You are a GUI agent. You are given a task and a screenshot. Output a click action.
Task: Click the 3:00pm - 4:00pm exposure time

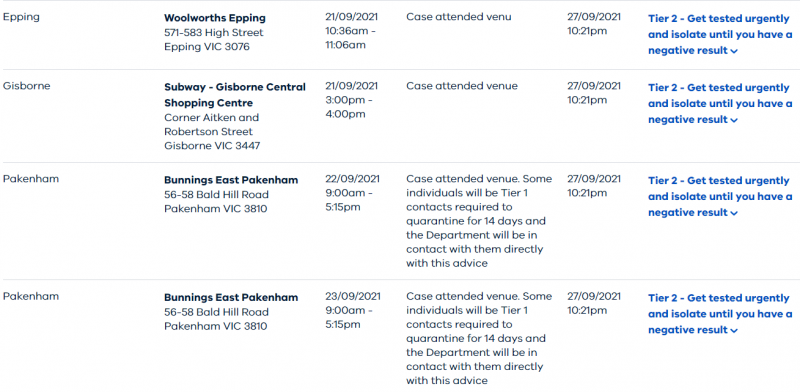coord(349,107)
